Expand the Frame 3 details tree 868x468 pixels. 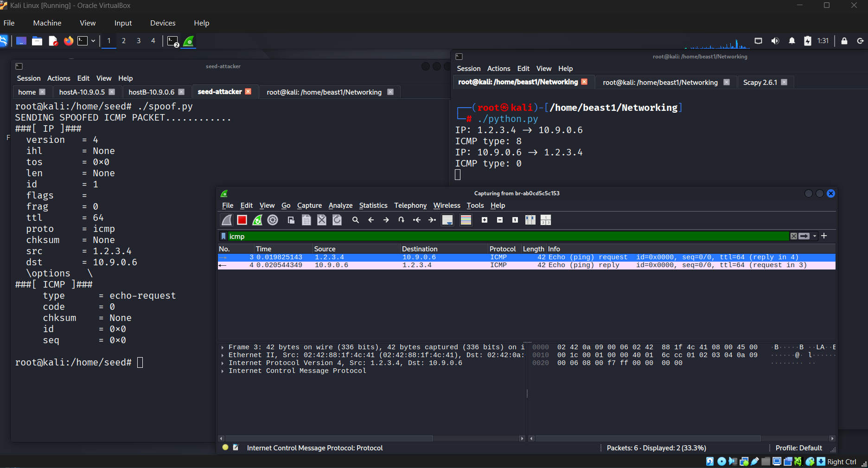click(223, 347)
